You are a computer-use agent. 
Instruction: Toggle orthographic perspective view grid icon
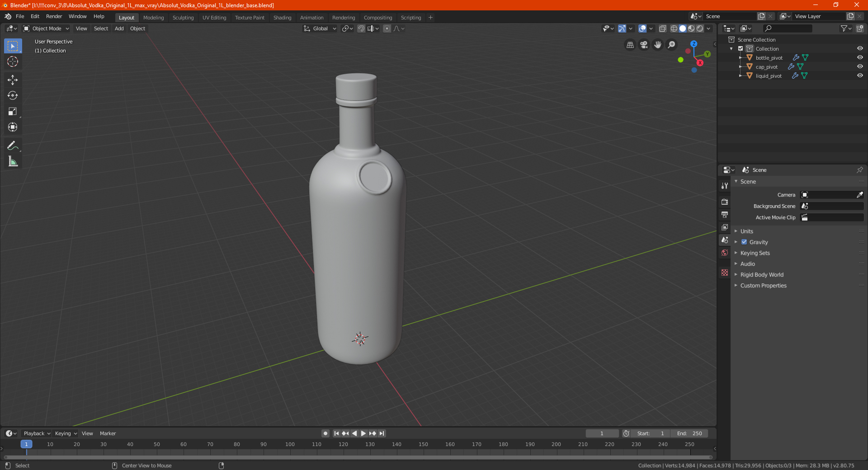[x=630, y=45]
